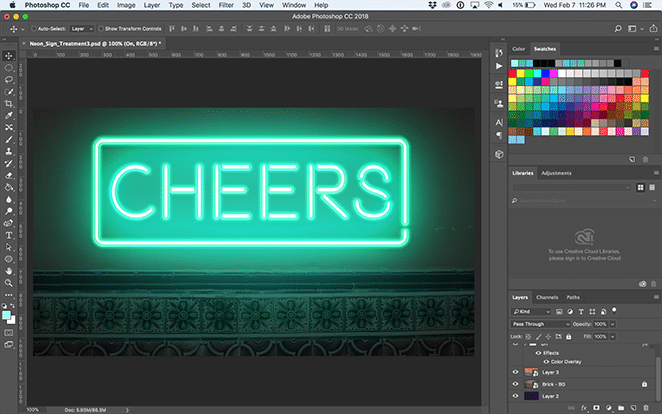
Task: Open the Auto-Select Layer dropdown
Action: click(x=81, y=29)
